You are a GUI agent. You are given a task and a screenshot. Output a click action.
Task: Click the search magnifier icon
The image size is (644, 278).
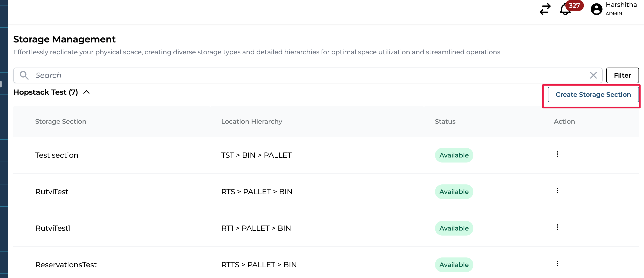tap(24, 75)
